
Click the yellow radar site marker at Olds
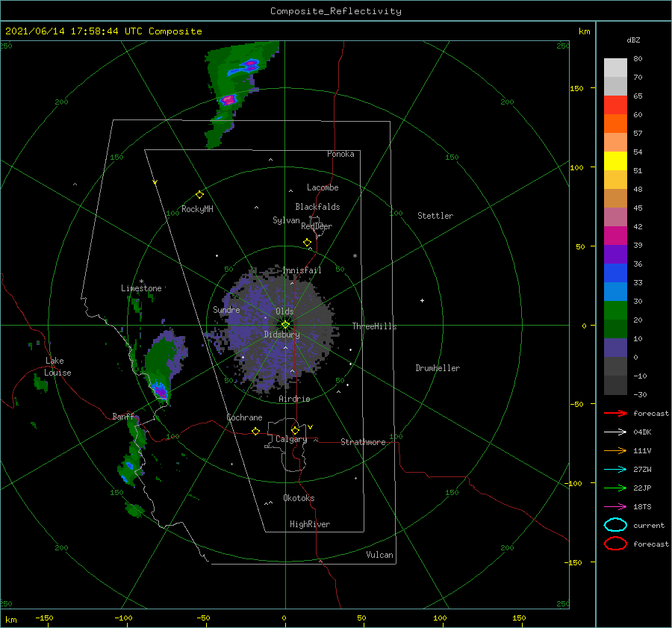point(285,325)
